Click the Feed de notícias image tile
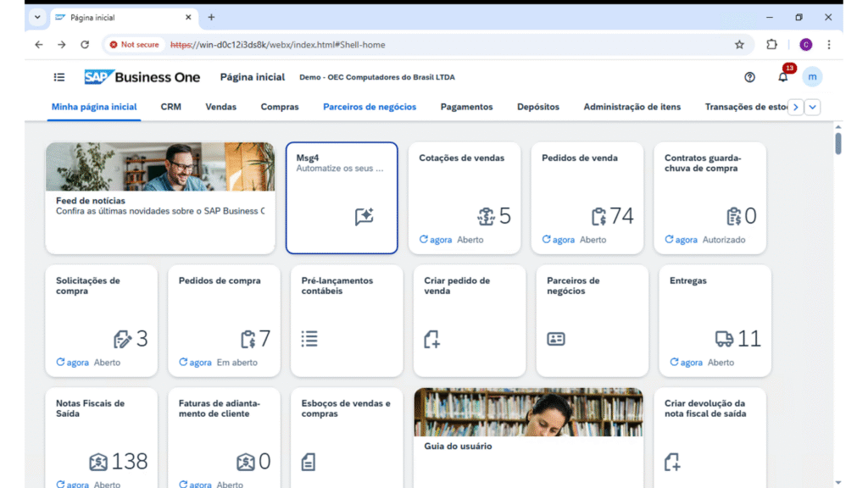The width and height of the screenshot is (868, 488). [160, 197]
